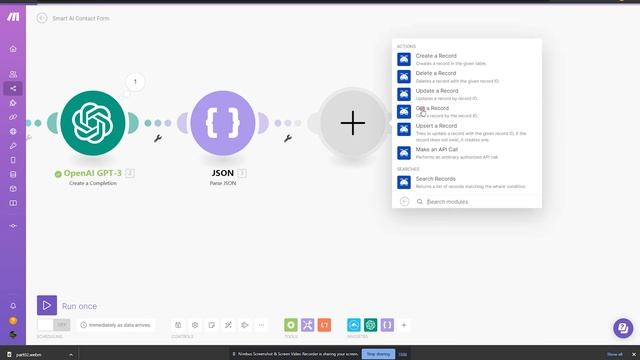Click the OpenAI favorite icon in toolbar
The image size is (640, 360).
click(x=371, y=325)
